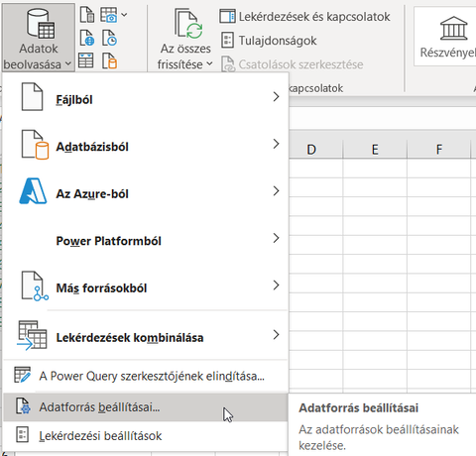Click the Power Query editor pencil icon
This screenshot has width=476, height=456.
coord(22,375)
